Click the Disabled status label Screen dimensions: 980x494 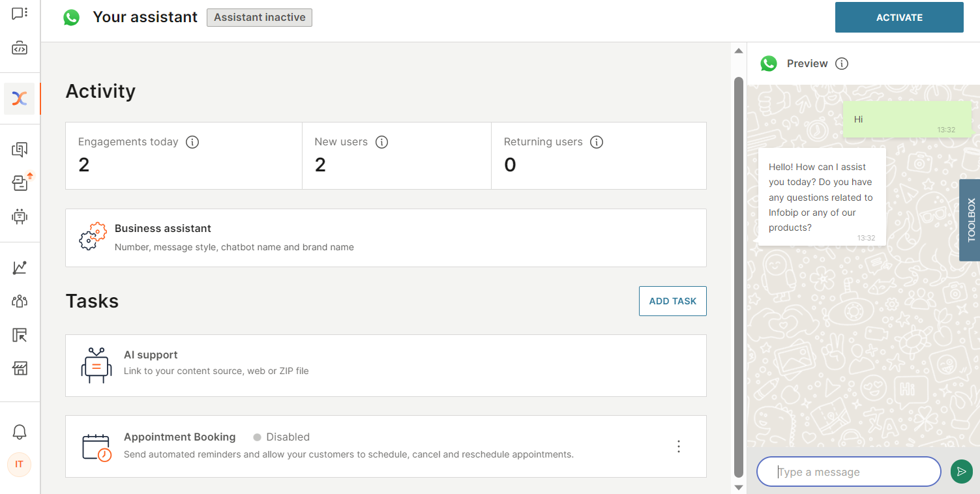(x=282, y=437)
